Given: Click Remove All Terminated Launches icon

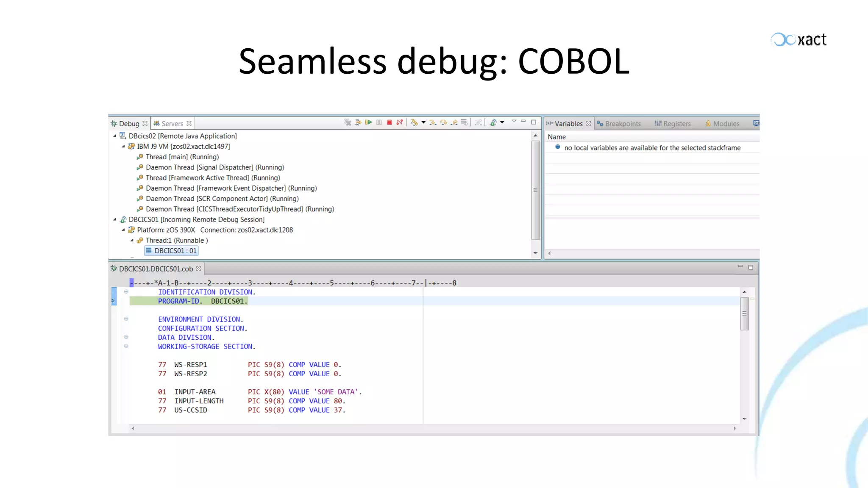Looking at the screenshot, I should click(x=348, y=122).
